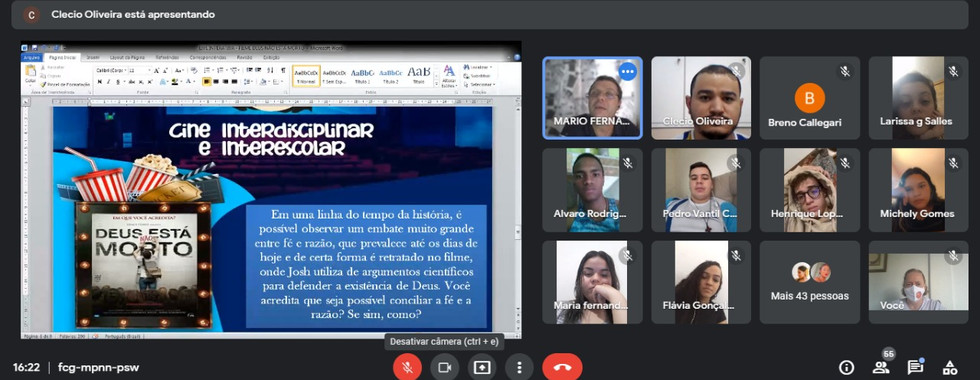Open the change case Aa dropdown
Screen dimensions: 980x380
click(x=179, y=71)
